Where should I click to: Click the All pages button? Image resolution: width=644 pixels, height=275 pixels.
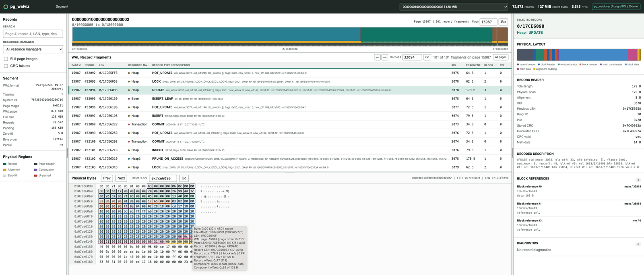(x=501, y=57)
